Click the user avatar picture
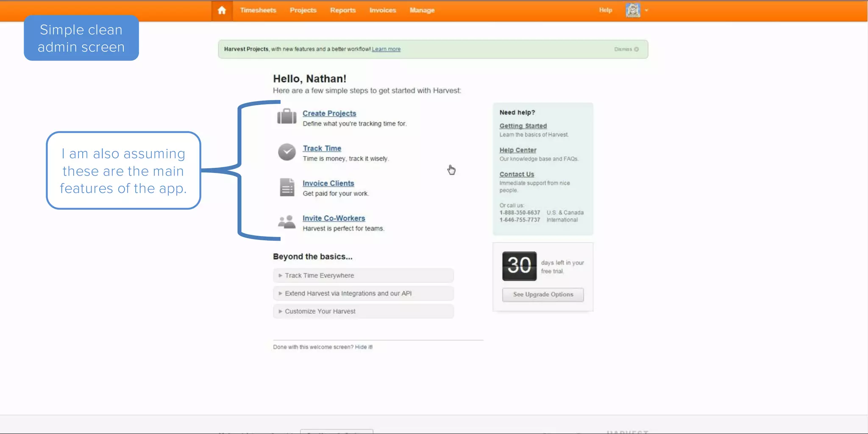Image resolution: width=868 pixels, height=434 pixels. (x=633, y=10)
